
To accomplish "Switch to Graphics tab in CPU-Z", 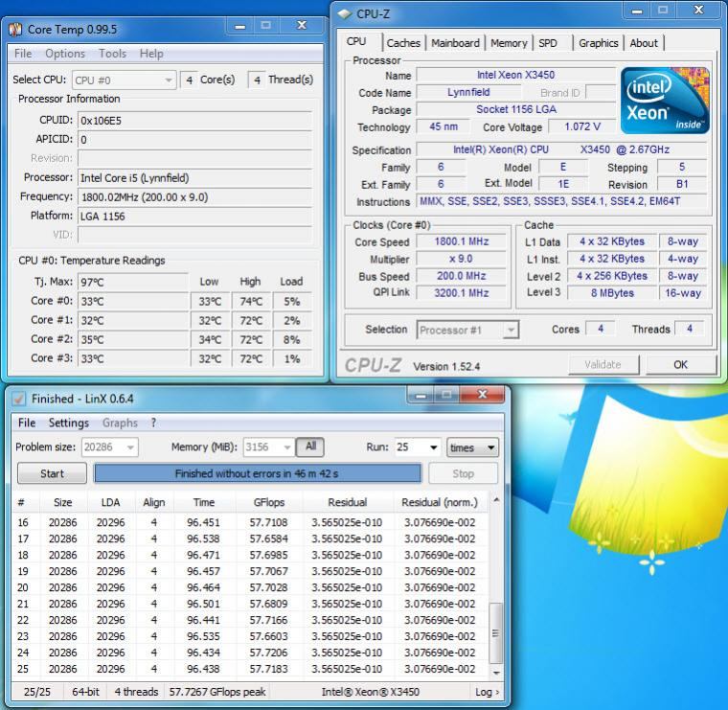I will pos(599,43).
